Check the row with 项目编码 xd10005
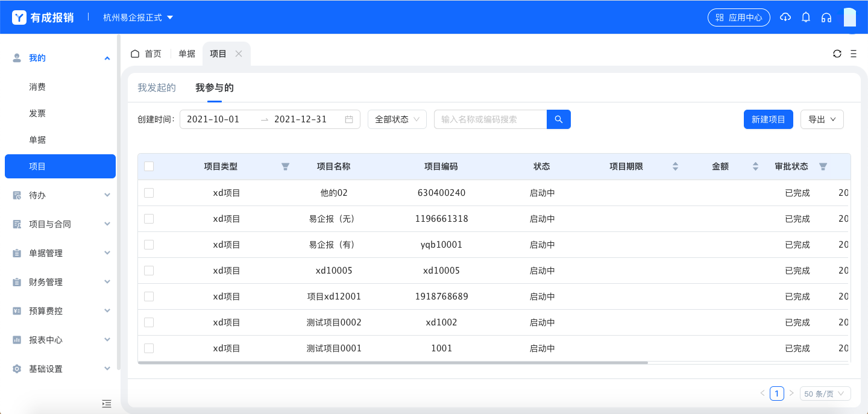 pos(149,271)
